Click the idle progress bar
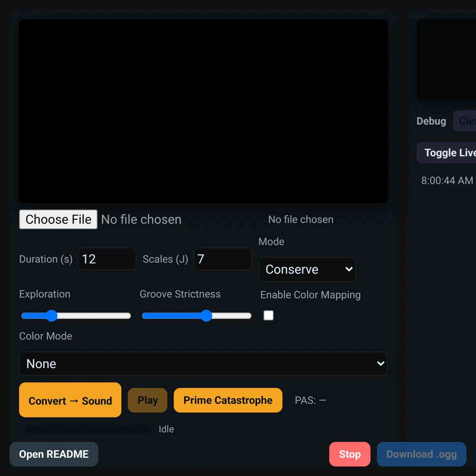The image size is (476, 476). pos(88,429)
